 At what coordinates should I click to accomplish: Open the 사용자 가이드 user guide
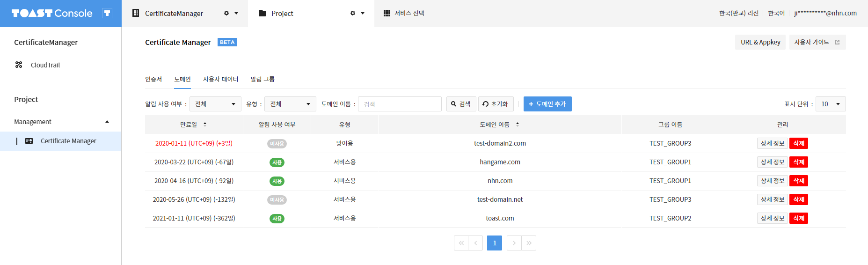tap(817, 42)
